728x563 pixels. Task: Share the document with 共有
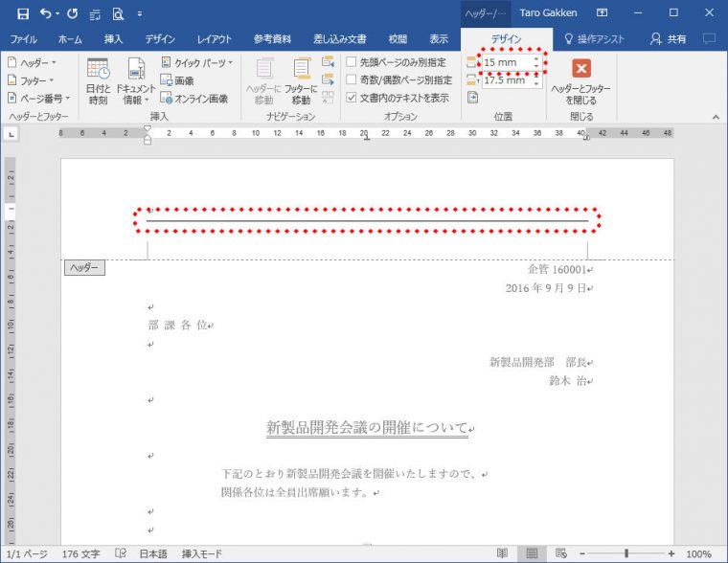(668, 39)
